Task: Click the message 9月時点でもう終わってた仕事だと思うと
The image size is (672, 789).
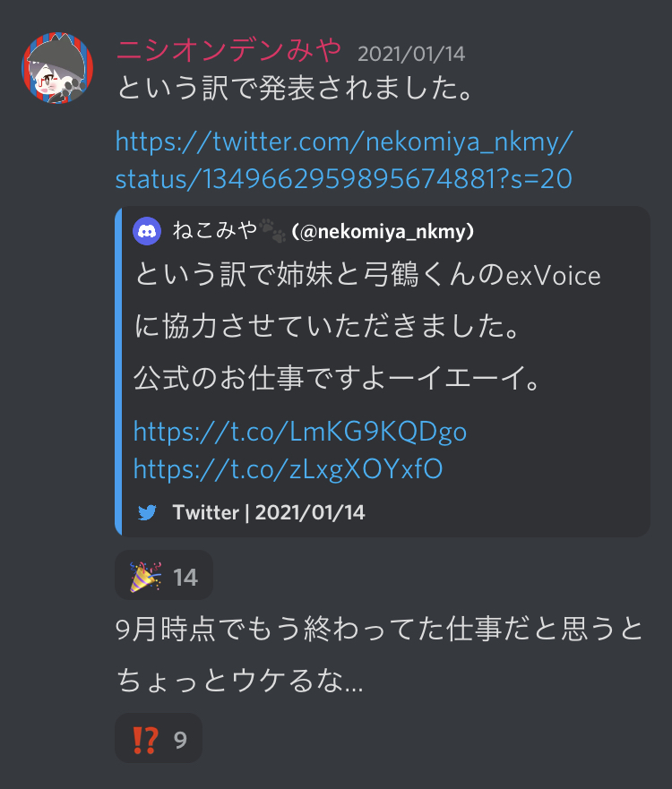Action: click(x=380, y=629)
